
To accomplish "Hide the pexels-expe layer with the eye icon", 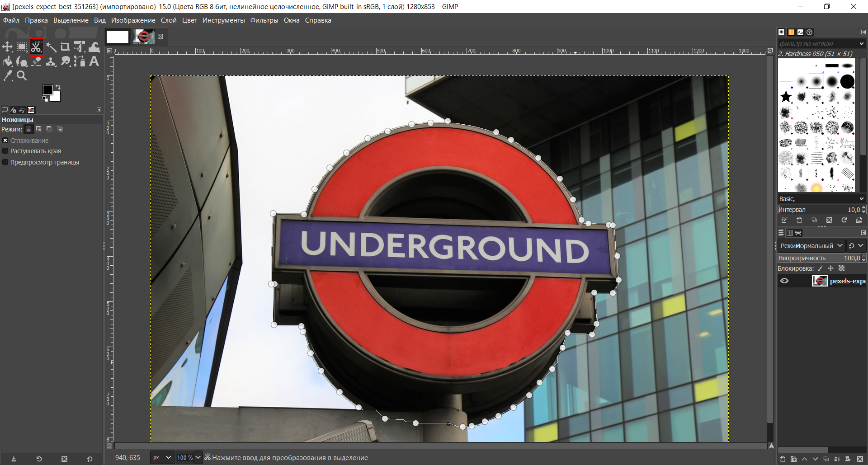I will [784, 281].
